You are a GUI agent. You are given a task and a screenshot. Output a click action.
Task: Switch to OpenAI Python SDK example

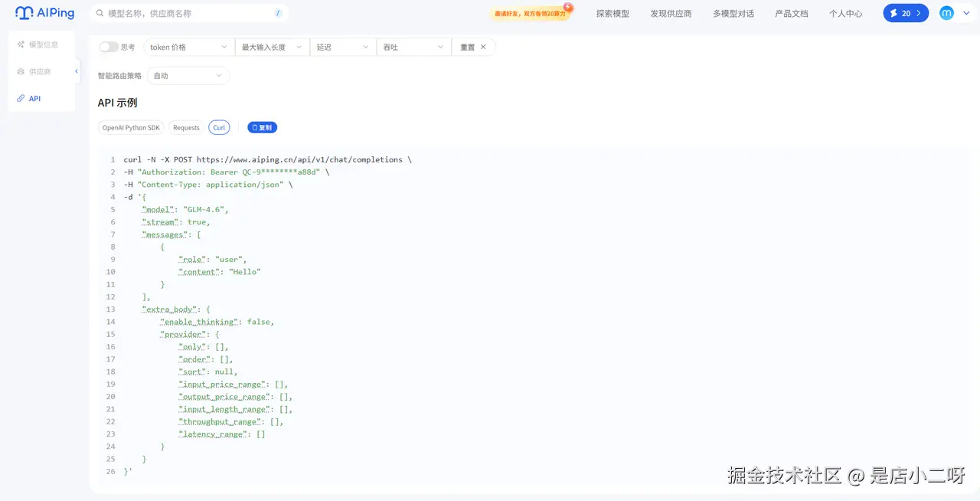click(x=131, y=127)
